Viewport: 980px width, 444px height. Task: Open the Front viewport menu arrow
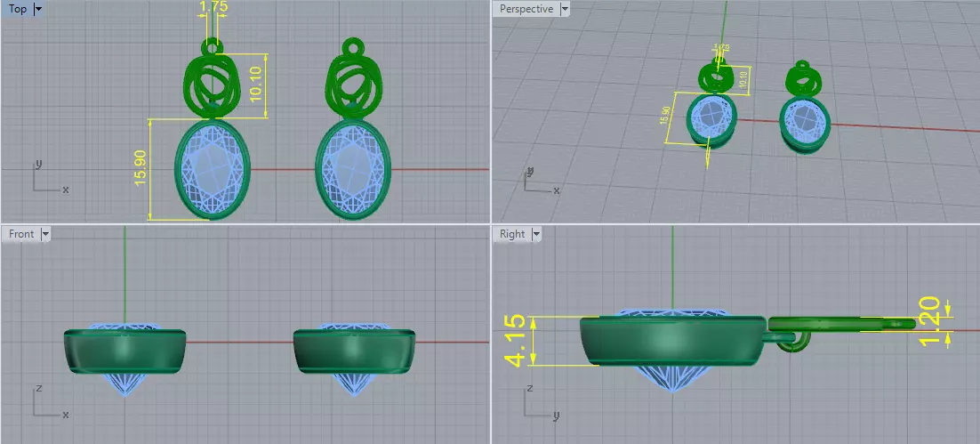[x=45, y=234]
